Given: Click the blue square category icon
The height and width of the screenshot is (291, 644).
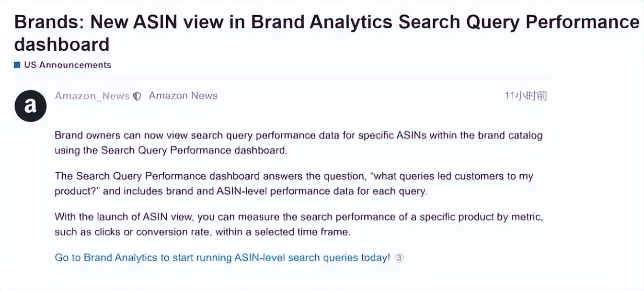Looking at the screenshot, I should pyautogui.click(x=17, y=65).
